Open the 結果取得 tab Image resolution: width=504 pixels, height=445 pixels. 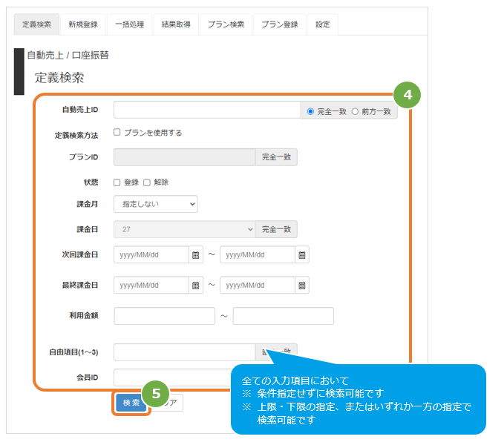[x=176, y=24]
